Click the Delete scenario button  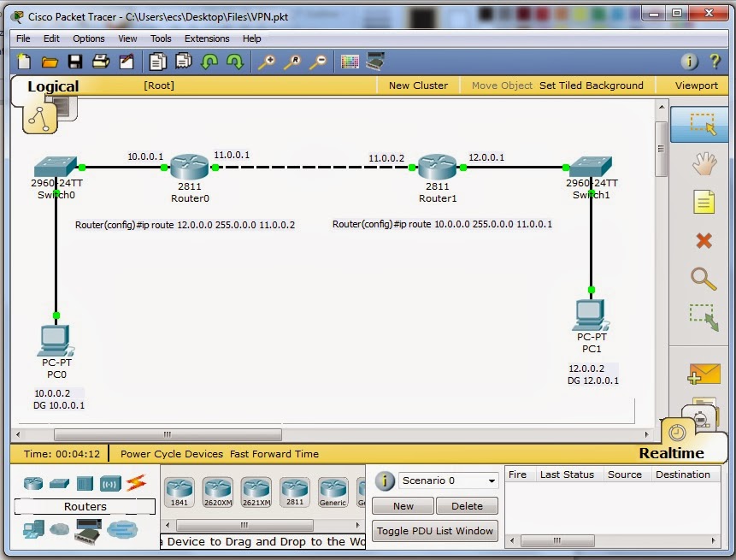click(x=467, y=506)
